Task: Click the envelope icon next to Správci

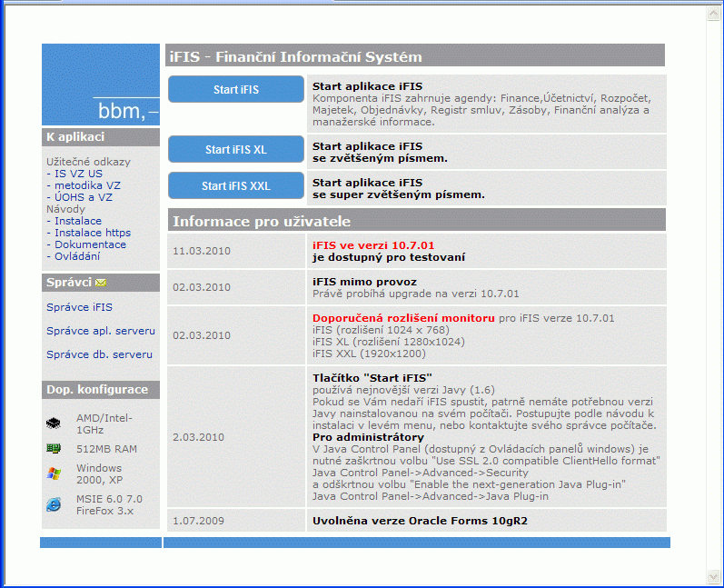Action: pos(101,283)
